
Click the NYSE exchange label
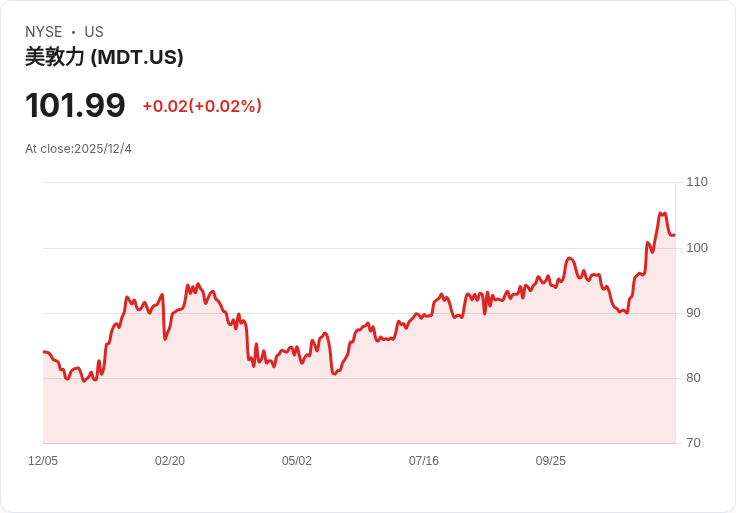tap(43, 32)
